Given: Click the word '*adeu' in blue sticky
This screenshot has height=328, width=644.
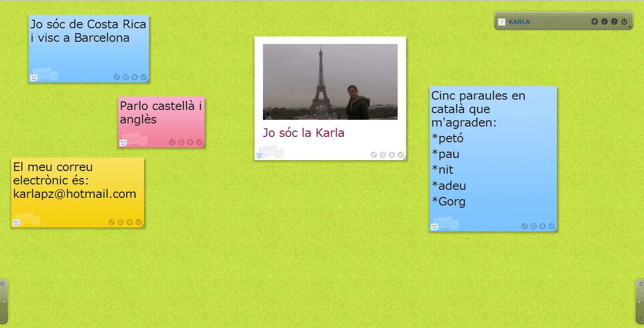Looking at the screenshot, I should click(449, 185).
